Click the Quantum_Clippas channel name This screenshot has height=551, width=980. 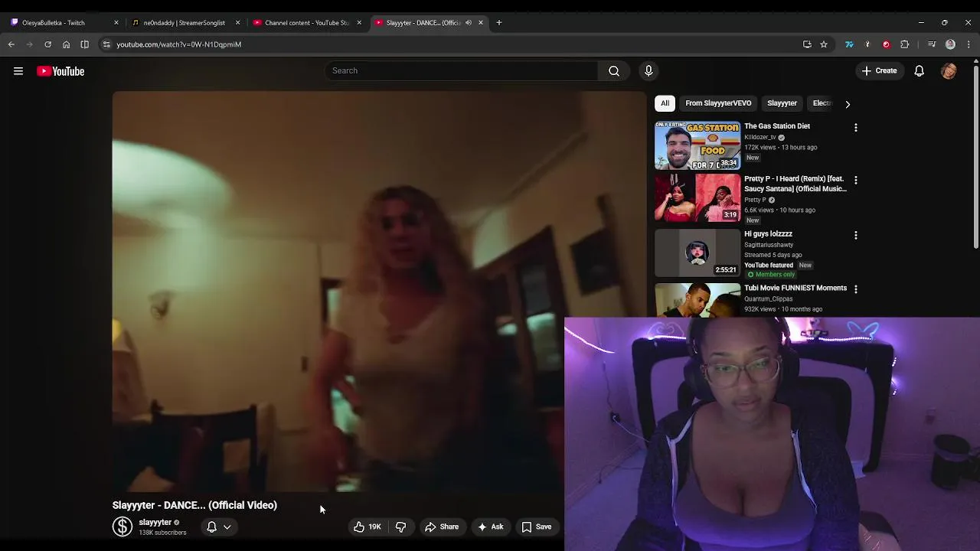(769, 299)
